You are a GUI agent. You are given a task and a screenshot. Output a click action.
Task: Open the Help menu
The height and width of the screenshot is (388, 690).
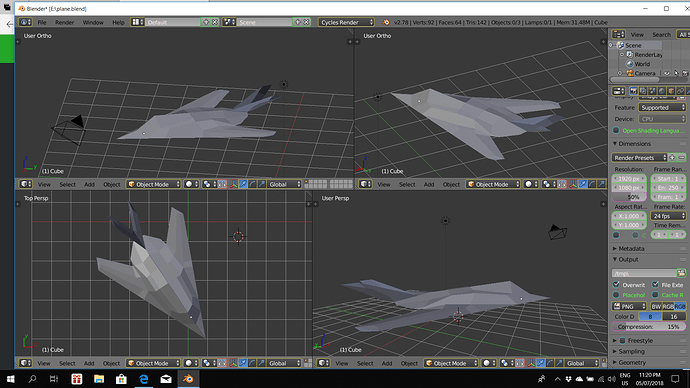[x=118, y=22]
